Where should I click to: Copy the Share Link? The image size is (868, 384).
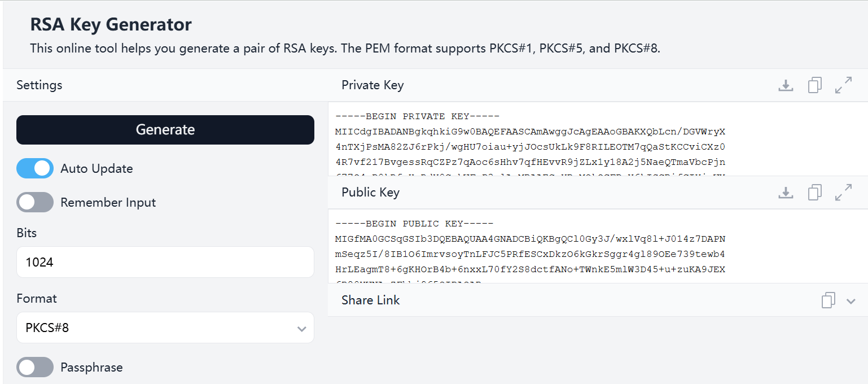tap(828, 300)
